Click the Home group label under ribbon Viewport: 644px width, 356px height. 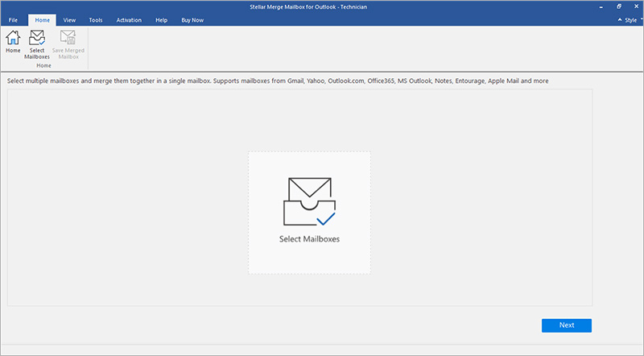tap(43, 65)
